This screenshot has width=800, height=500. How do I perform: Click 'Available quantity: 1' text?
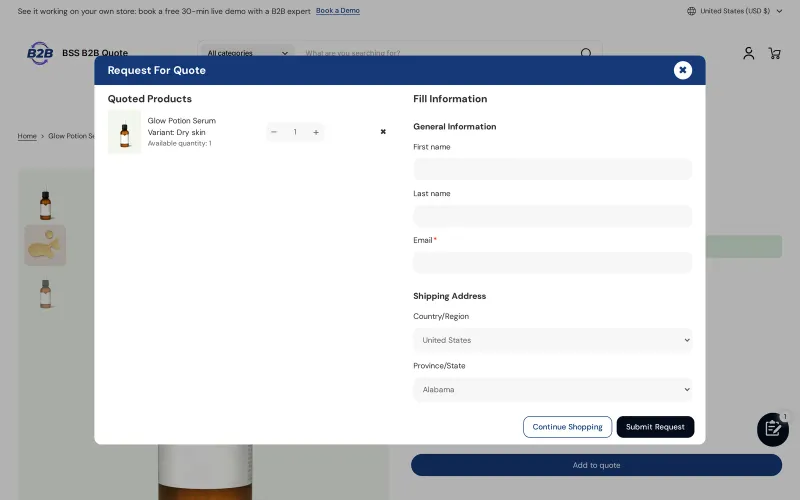click(180, 143)
